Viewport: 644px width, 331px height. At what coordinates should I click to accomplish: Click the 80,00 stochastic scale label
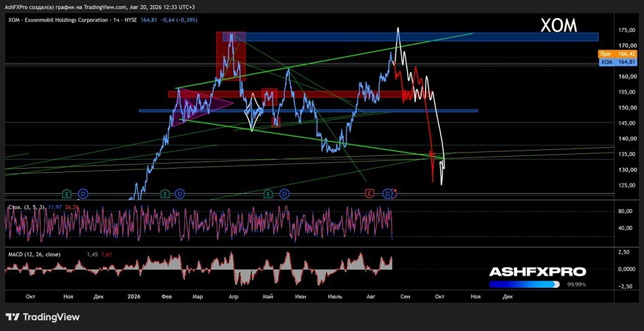tap(626, 212)
